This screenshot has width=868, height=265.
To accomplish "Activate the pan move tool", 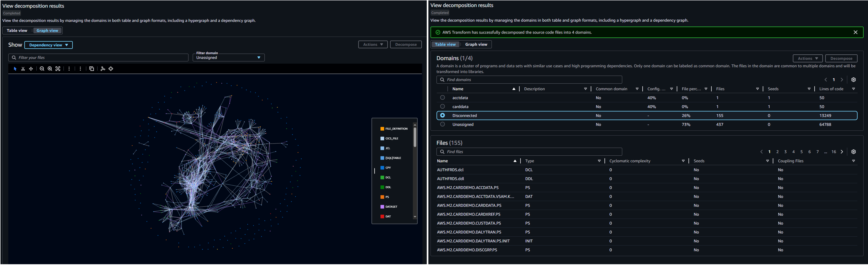I will (31, 69).
